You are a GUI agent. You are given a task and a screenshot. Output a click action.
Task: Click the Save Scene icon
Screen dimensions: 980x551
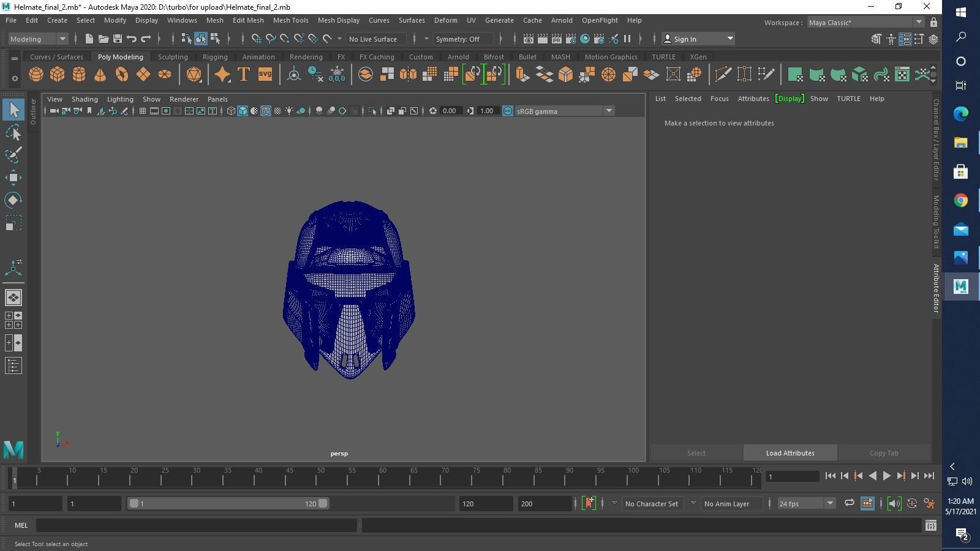117,39
